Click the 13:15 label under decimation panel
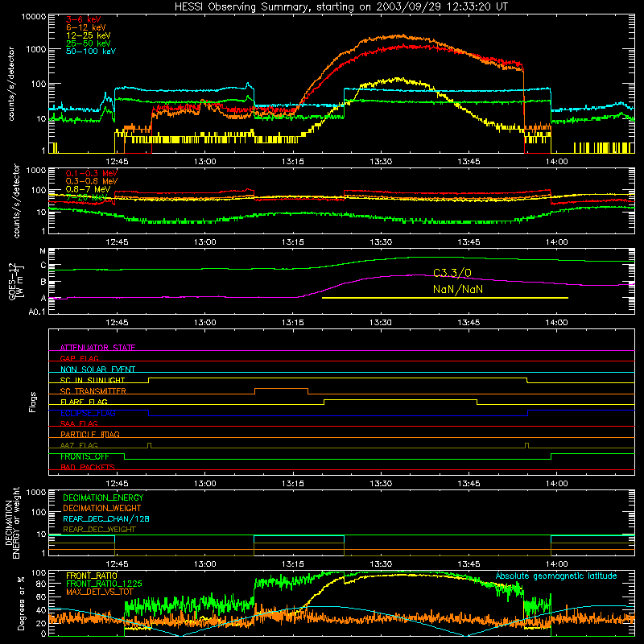Image resolution: width=644 pixels, height=644 pixels. pos(293,564)
